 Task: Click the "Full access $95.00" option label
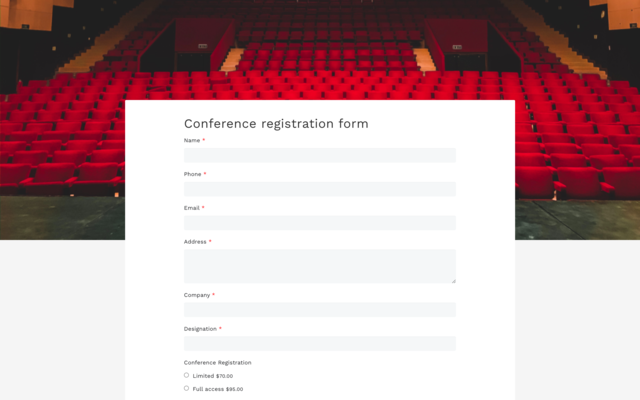pos(217,389)
